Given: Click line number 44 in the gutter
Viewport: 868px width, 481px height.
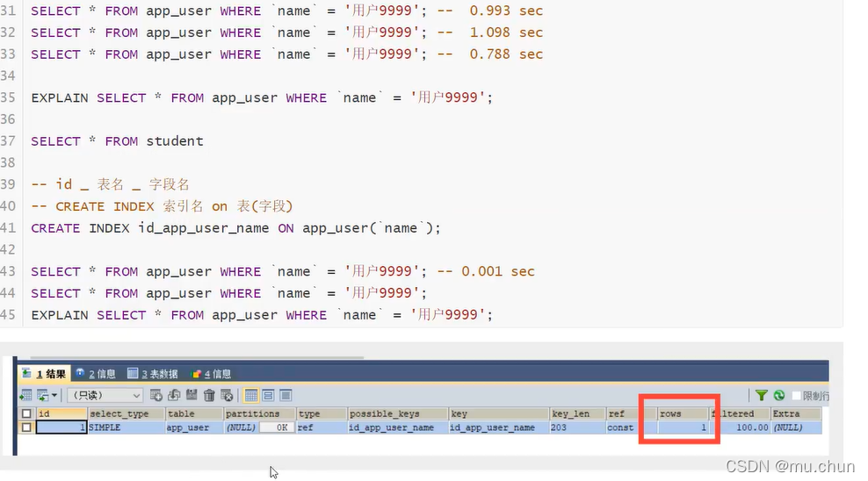Looking at the screenshot, I should point(8,293).
